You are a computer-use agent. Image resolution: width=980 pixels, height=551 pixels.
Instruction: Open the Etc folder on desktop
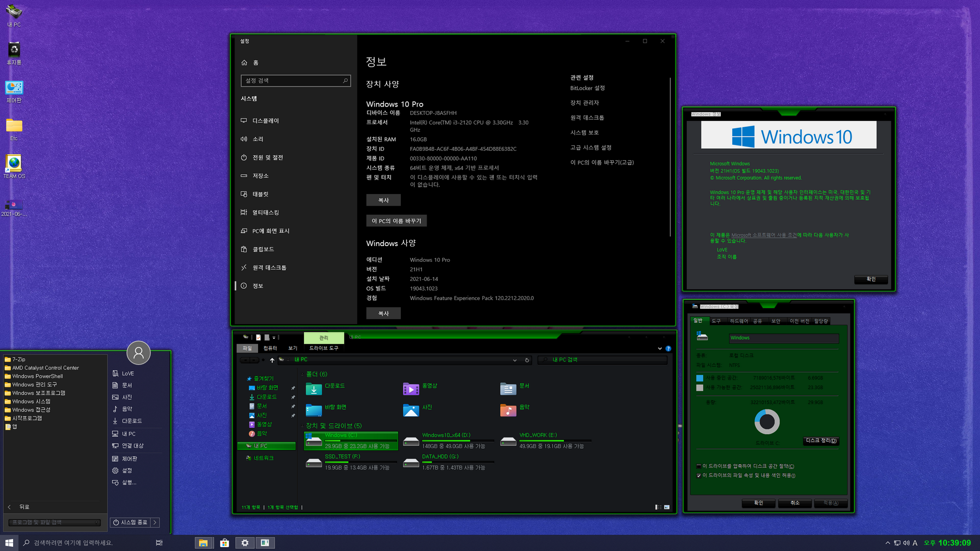coord(14,130)
